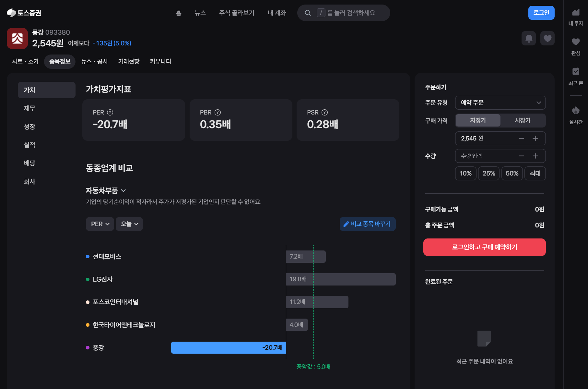Set quantity to 10%
Viewport: 588px width, 389px height.
465,173
